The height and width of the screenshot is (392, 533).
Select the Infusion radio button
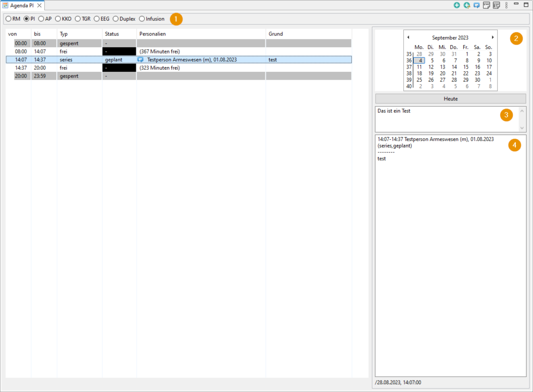(142, 19)
